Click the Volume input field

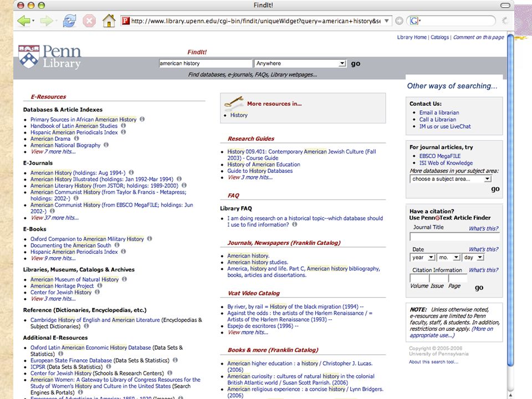pos(419,278)
